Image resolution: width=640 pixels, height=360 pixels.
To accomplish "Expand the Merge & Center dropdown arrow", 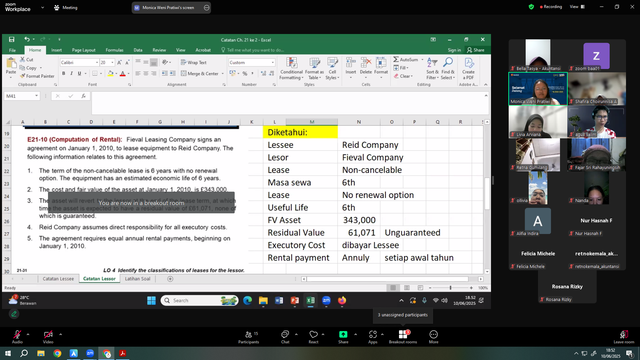I will pyautogui.click(x=222, y=73).
